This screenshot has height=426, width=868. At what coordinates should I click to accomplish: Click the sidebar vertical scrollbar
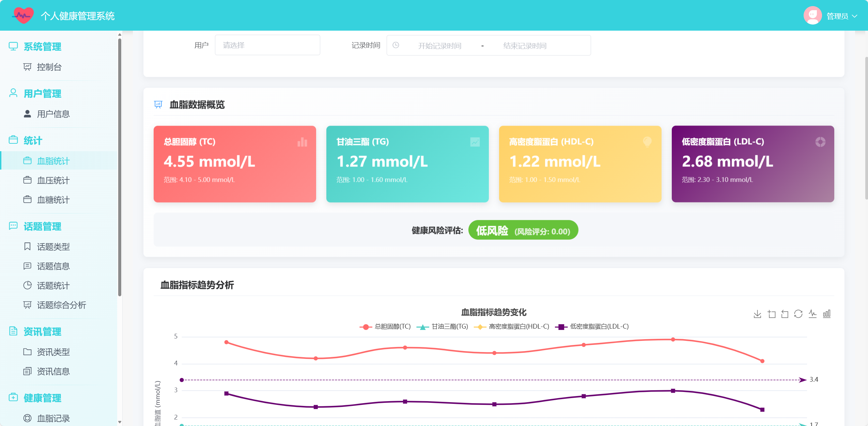tap(120, 167)
